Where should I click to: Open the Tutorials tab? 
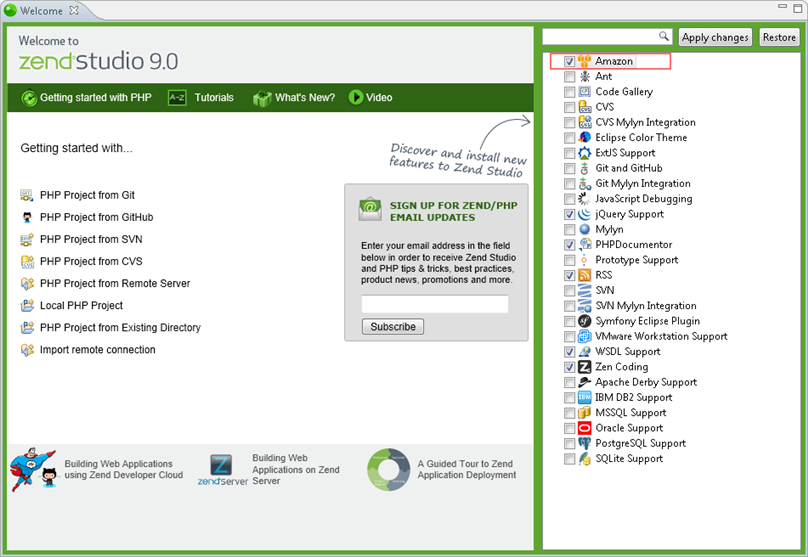[x=201, y=97]
